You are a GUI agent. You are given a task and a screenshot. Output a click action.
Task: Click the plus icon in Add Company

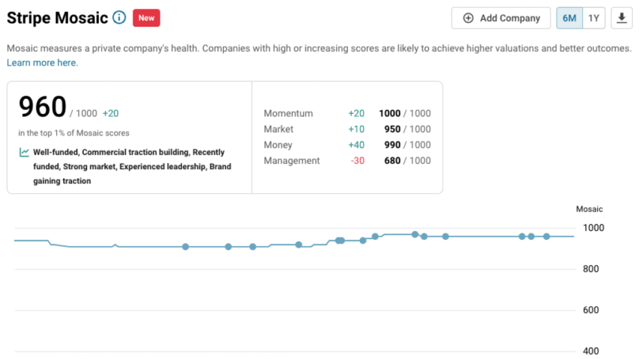(468, 18)
